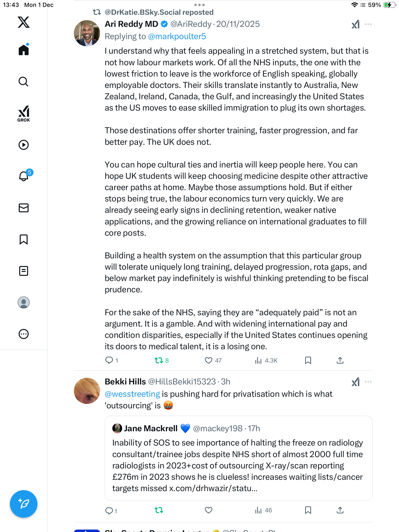Open Grok from the sidebar
399x532 pixels.
pyautogui.click(x=24, y=114)
